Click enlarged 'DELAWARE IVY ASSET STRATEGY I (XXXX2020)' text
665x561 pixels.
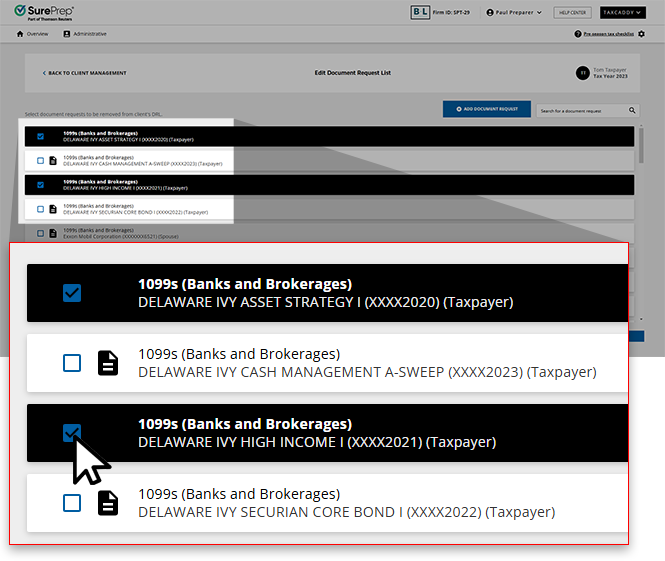pos(289,302)
